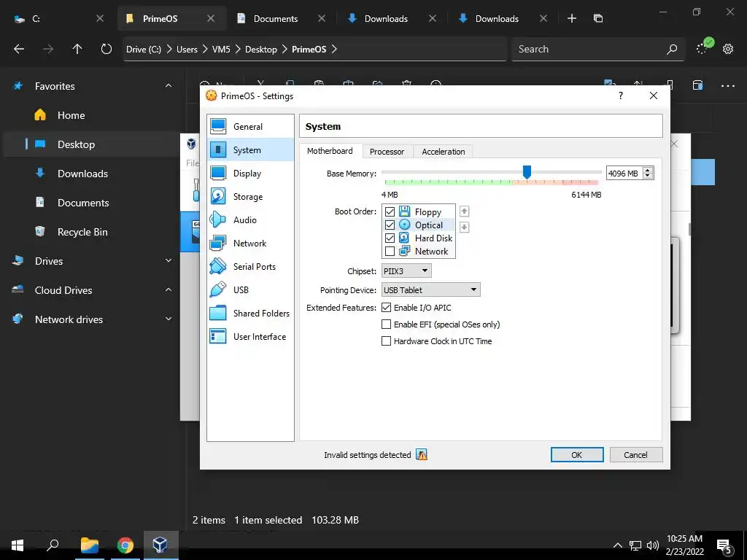Viewport: 747px width, 560px height.
Task: Navigate to Desktop in breadcrumb path
Action: click(x=261, y=49)
